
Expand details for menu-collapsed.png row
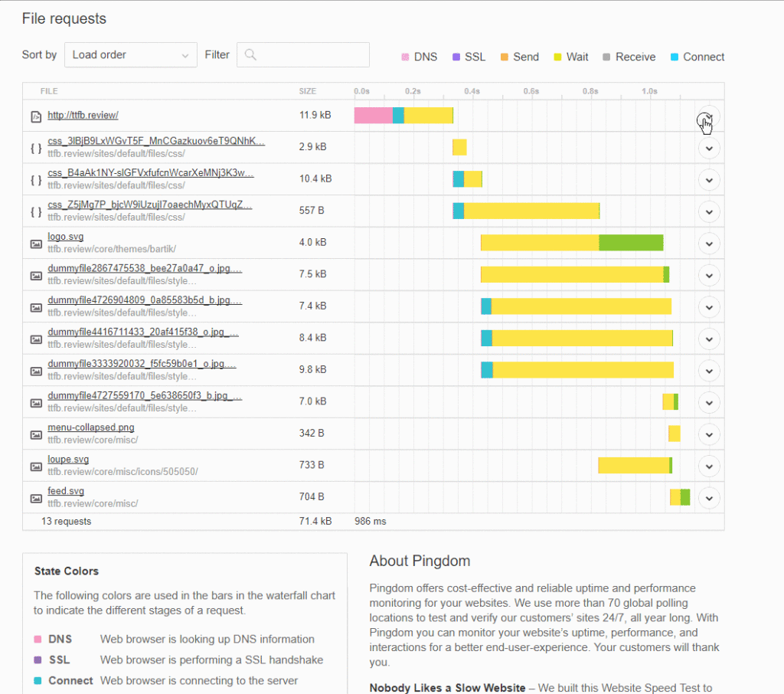tap(709, 435)
